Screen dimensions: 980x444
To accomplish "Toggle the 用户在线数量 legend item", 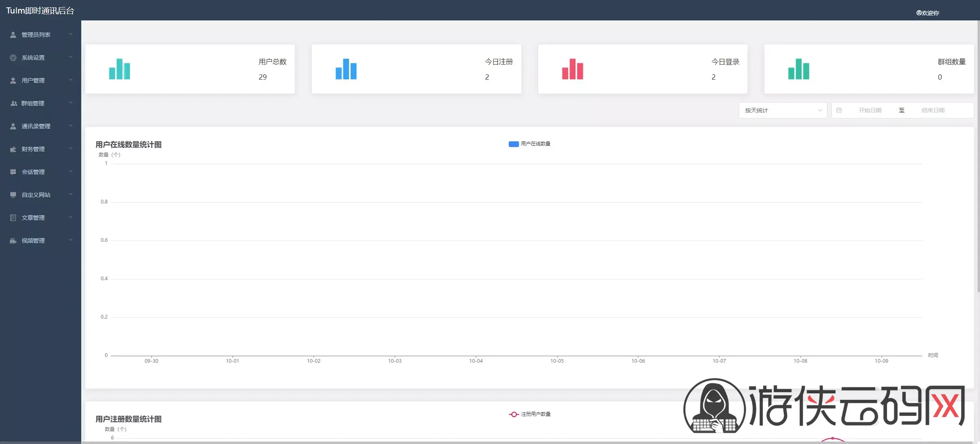I will tap(529, 144).
